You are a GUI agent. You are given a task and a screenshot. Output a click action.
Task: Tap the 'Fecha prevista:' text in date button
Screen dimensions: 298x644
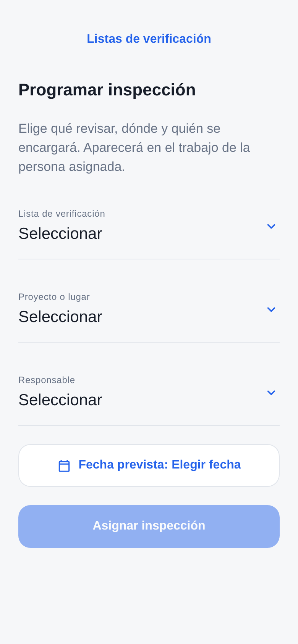[123, 465]
